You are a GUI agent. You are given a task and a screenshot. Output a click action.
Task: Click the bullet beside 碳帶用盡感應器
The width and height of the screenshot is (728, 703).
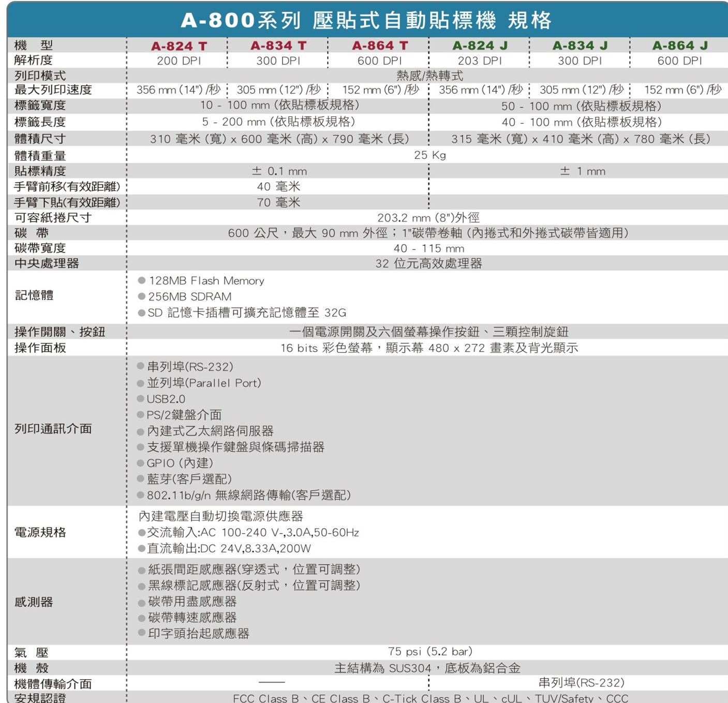pos(140,602)
